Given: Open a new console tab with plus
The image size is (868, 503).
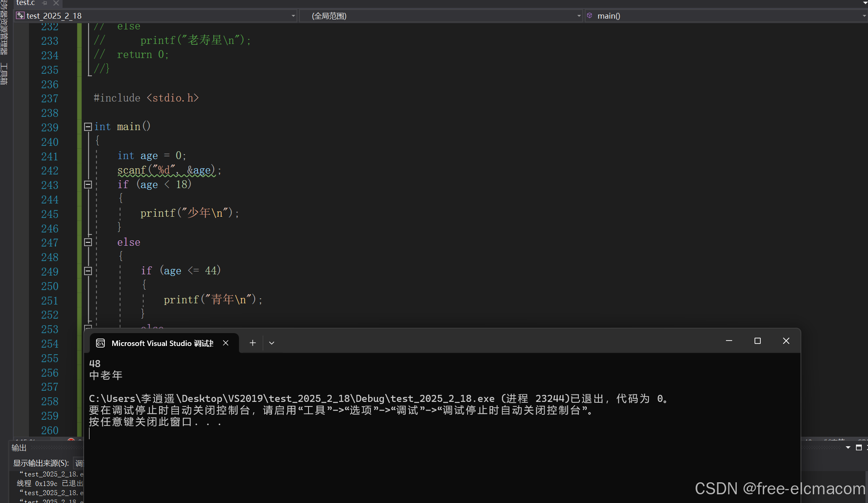Looking at the screenshot, I should pos(253,343).
